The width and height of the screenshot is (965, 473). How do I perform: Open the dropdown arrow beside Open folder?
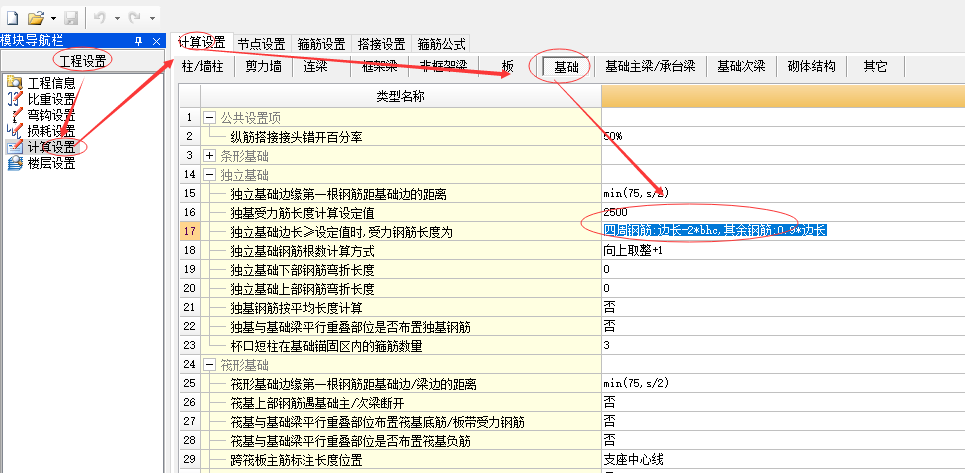click(x=52, y=19)
